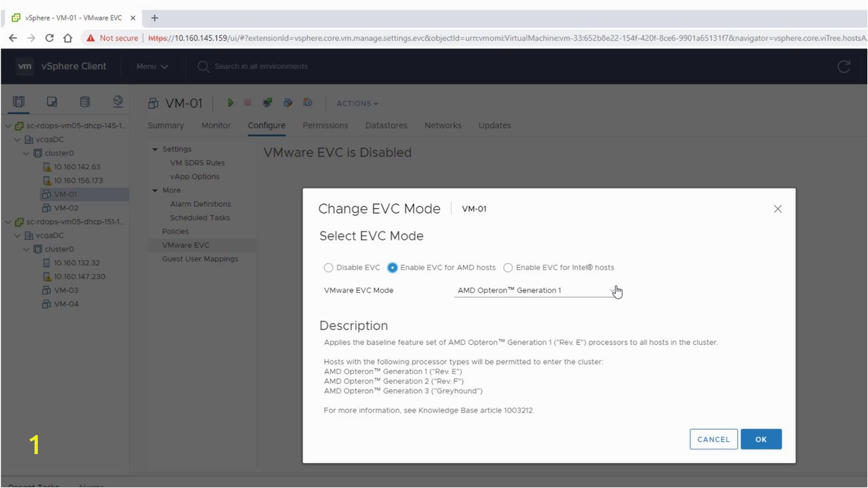Open the VMware EVC Mode dropdown
The width and height of the screenshot is (868, 488).
click(536, 291)
